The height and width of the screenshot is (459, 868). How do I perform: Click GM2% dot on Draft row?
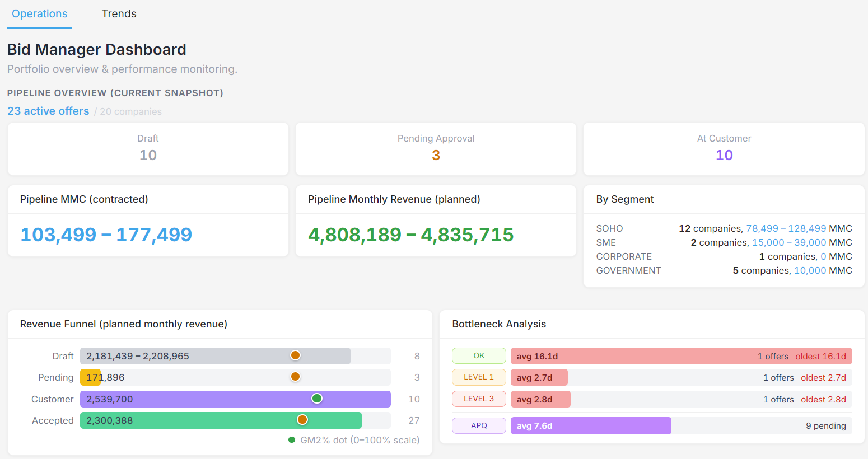pos(295,355)
